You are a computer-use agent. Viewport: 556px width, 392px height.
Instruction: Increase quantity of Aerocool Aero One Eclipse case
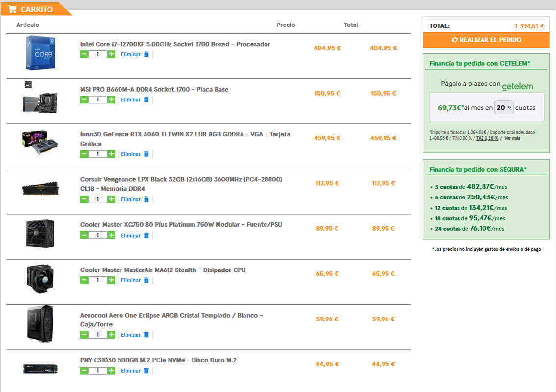[x=111, y=335]
